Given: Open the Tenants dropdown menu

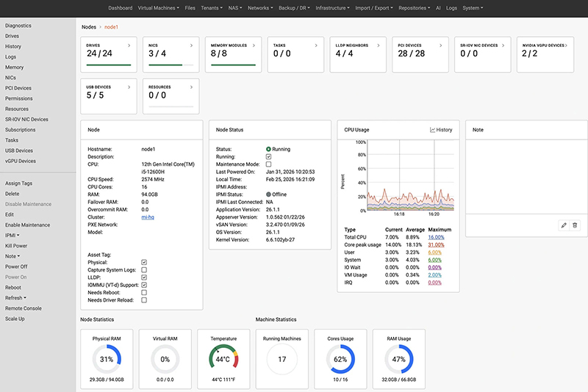Looking at the screenshot, I should tap(212, 8).
